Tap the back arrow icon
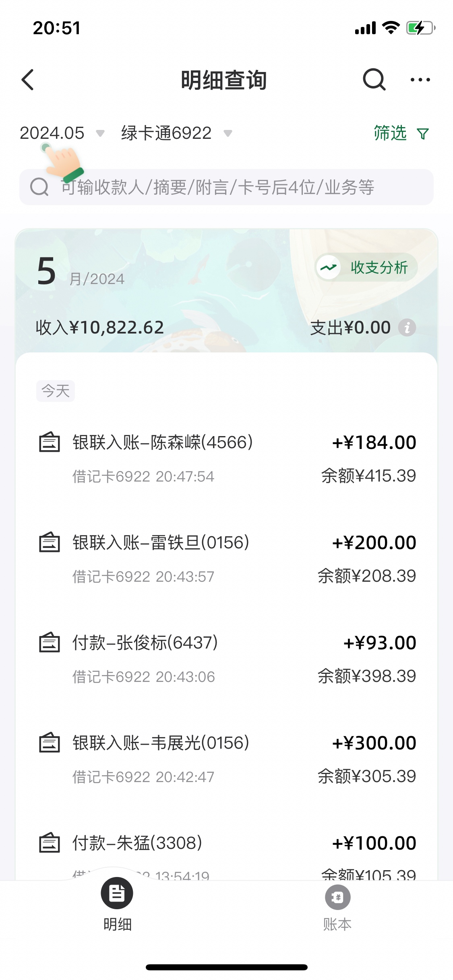The height and width of the screenshot is (980, 453). (x=28, y=80)
